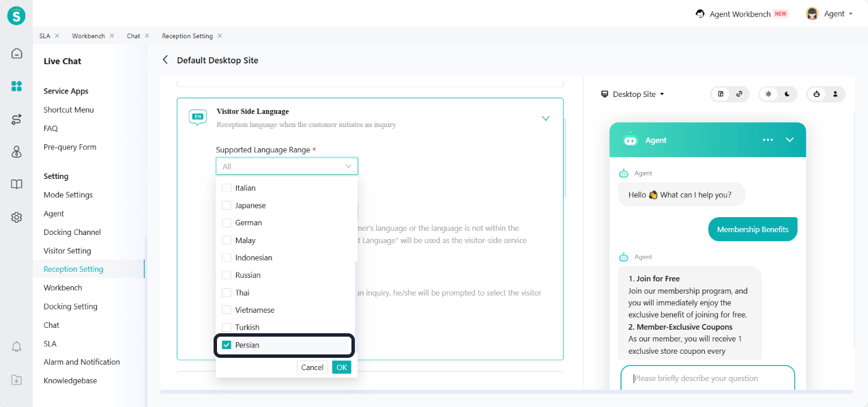868x407 pixels.
Task: Cancel the language selection
Action: coord(313,367)
